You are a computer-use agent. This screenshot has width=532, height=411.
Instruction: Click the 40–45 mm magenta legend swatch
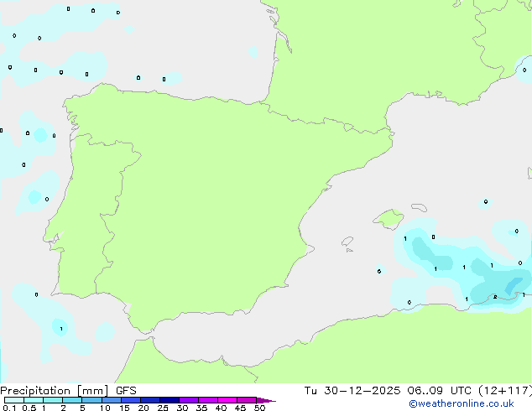pos(227,400)
